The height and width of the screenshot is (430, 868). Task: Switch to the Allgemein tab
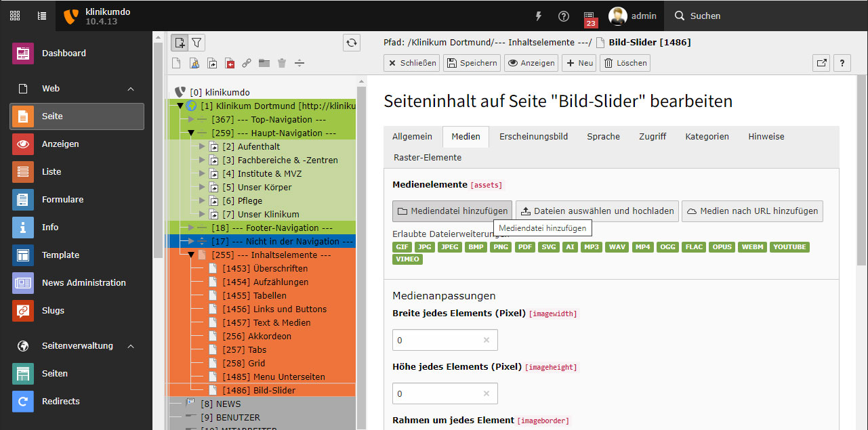click(413, 136)
